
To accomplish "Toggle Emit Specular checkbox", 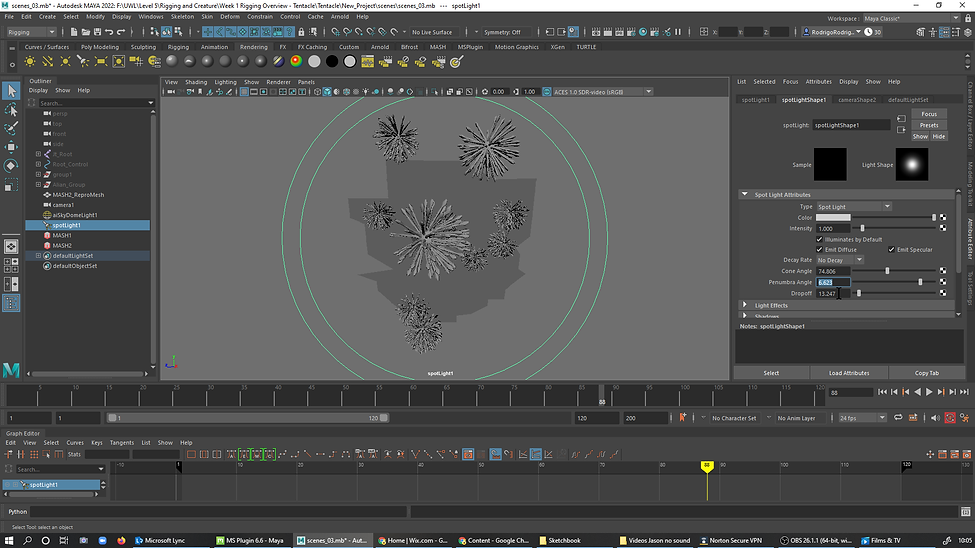I will [891, 249].
